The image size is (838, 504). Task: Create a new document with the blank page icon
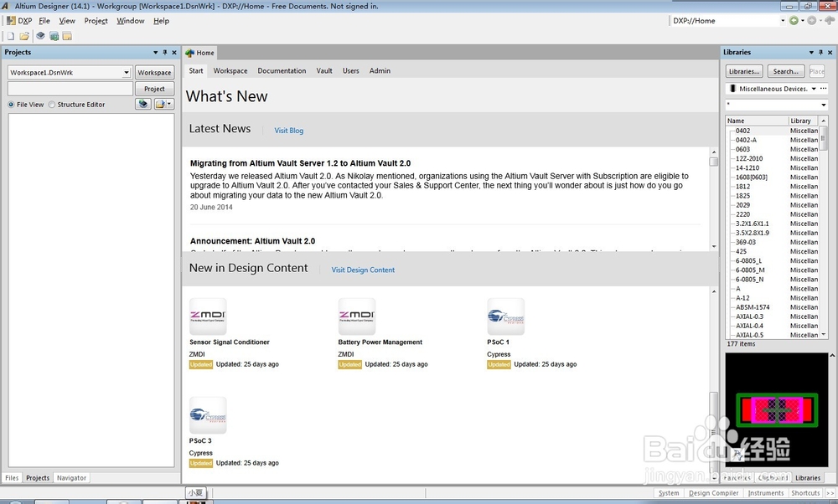[x=10, y=36]
